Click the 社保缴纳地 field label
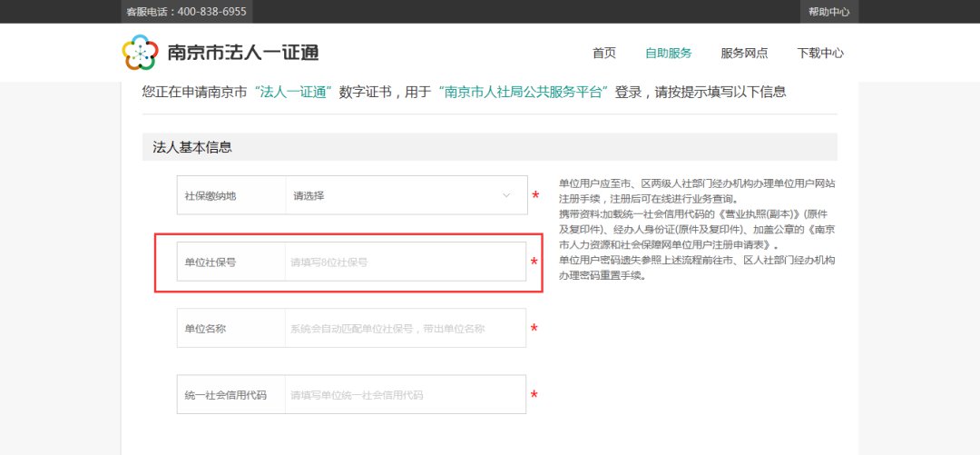This screenshot has height=455, width=980. (211, 195)
